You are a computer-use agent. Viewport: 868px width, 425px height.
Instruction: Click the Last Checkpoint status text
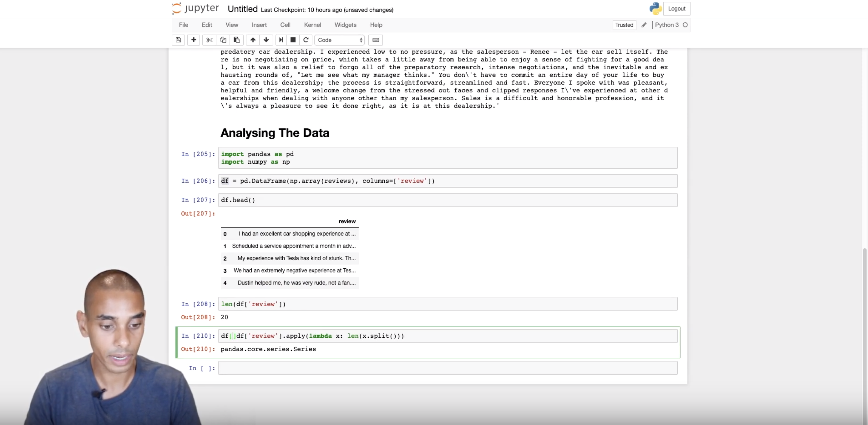point(327,10)
